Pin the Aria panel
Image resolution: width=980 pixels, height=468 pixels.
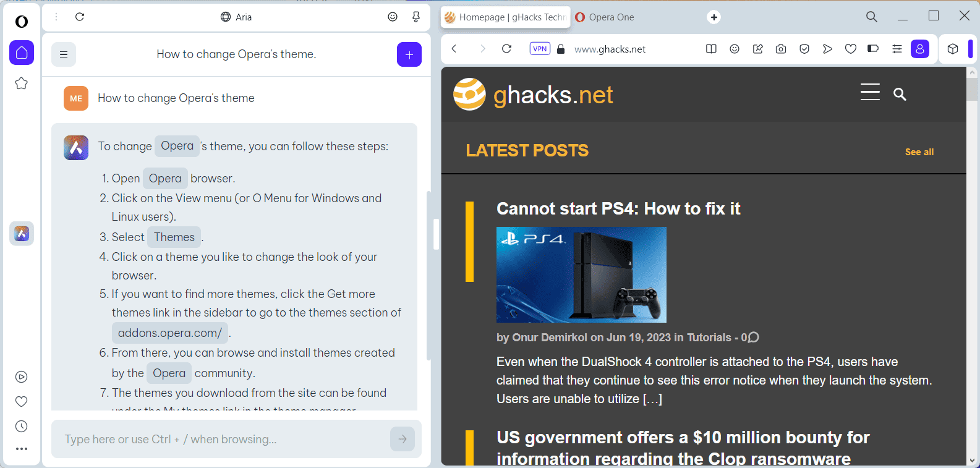[416, 17]
